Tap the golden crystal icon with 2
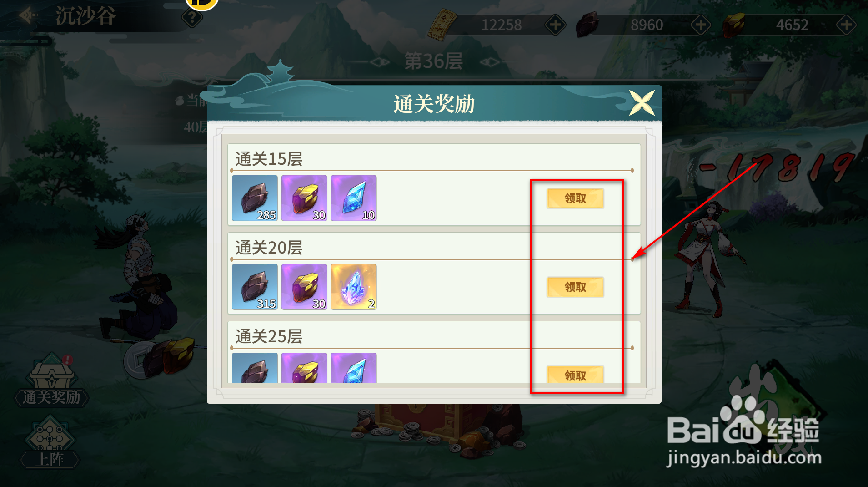868x487 pixels. pyautogui.click(x=354, y=287)
